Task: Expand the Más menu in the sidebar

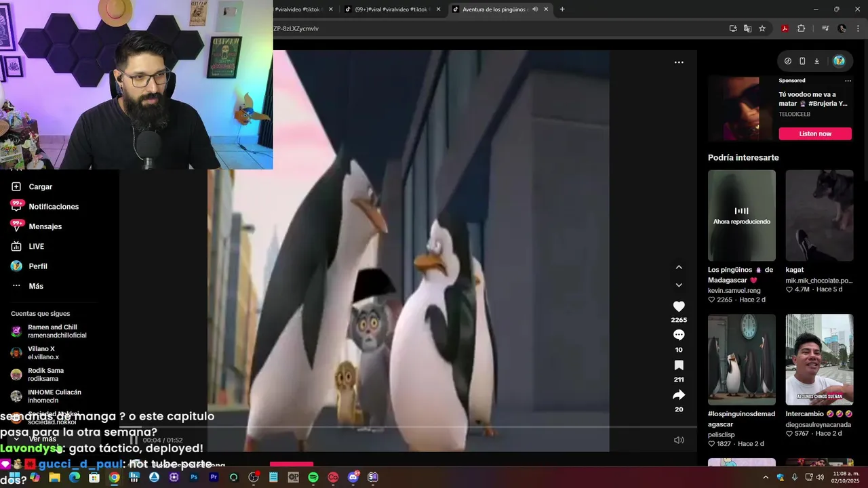Action: click(27, 286)
